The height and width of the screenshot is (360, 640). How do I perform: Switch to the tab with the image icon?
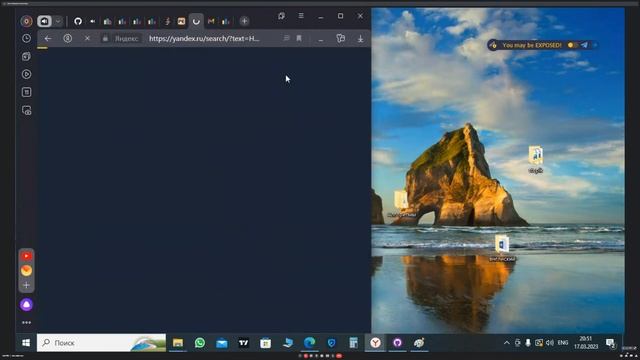tap(181, 21)
